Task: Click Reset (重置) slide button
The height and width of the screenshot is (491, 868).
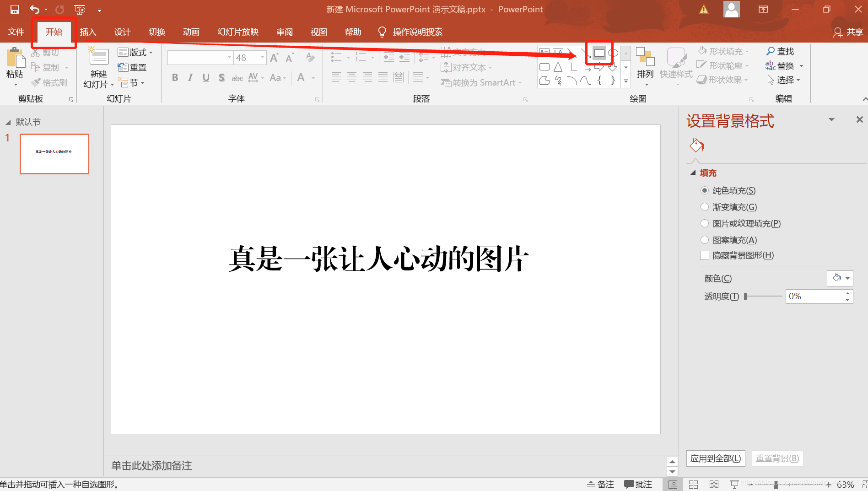Action: (132, 68)
